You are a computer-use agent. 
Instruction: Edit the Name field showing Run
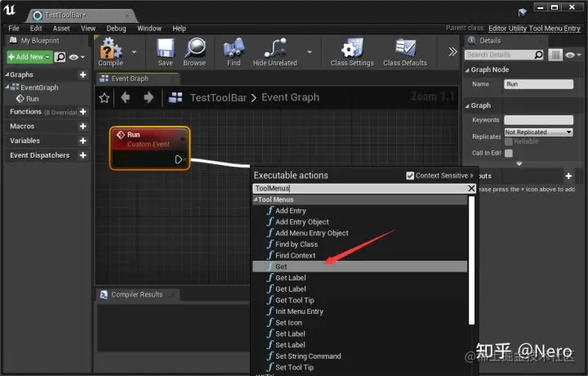(538, 84)
